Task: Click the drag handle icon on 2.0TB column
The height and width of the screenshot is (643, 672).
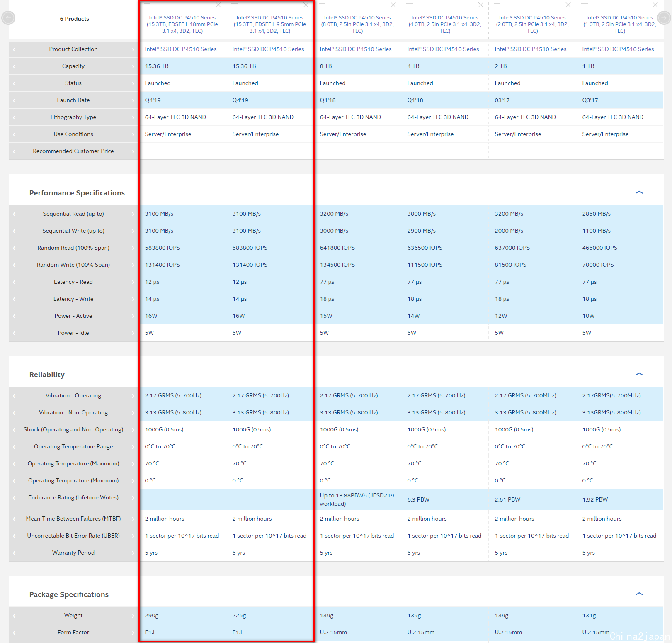Action: tap(497, 5)
